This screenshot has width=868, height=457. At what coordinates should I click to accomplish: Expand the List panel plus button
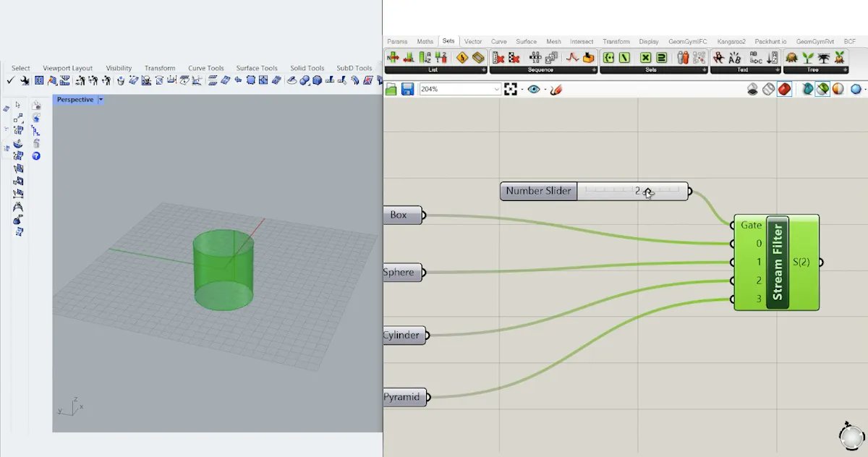tap(483, 70)
